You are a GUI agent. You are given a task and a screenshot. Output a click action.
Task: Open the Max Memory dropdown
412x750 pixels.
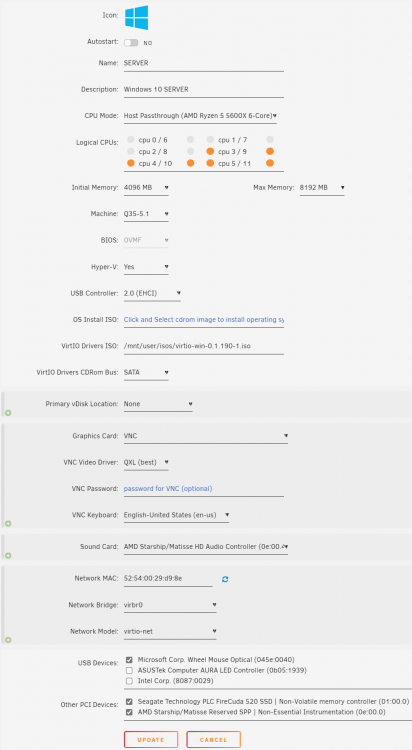322,188
